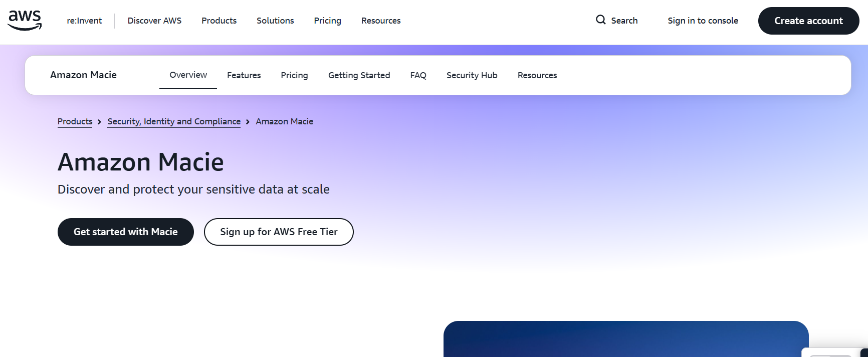
Task: Click Sign up for AWS Free Tier
Action: pos(279,232)
